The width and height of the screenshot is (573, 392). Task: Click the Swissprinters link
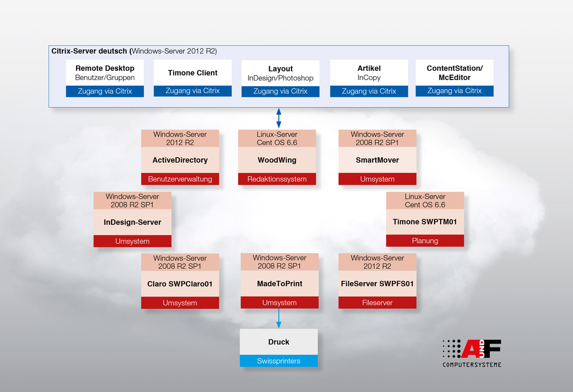click(x=278, y=361)
